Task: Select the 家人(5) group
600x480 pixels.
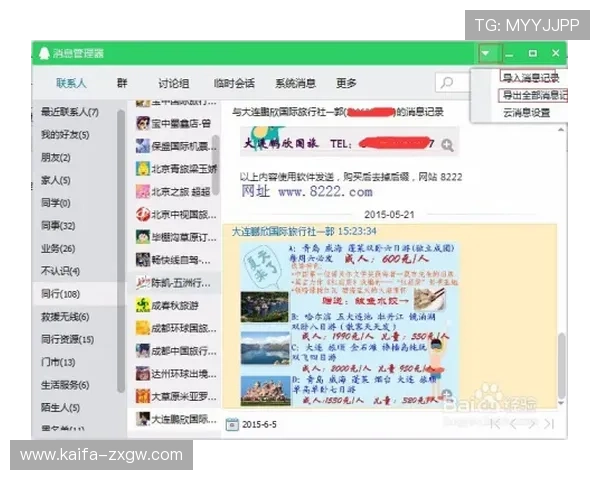Action: [x=56, y=180]
